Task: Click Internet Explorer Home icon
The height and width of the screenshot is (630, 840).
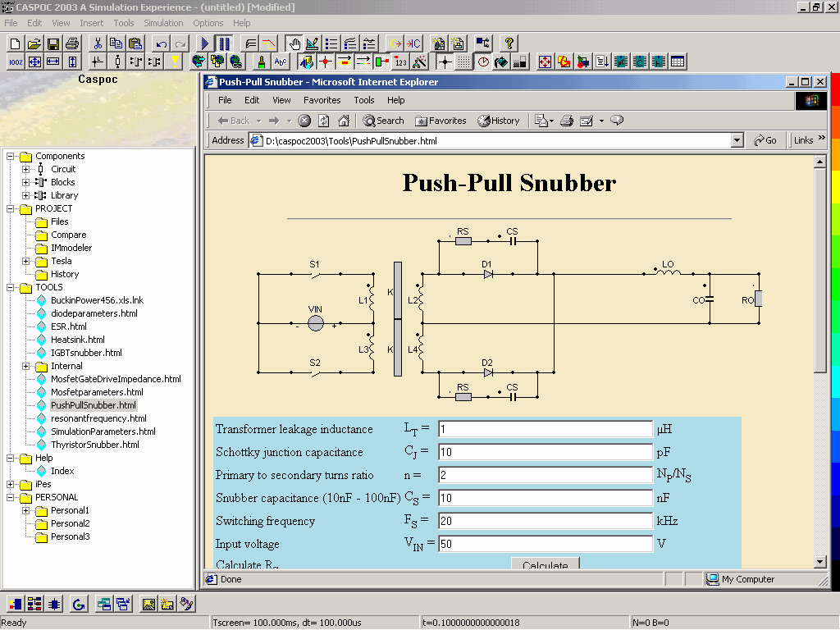Action: [x=344, y=121]
